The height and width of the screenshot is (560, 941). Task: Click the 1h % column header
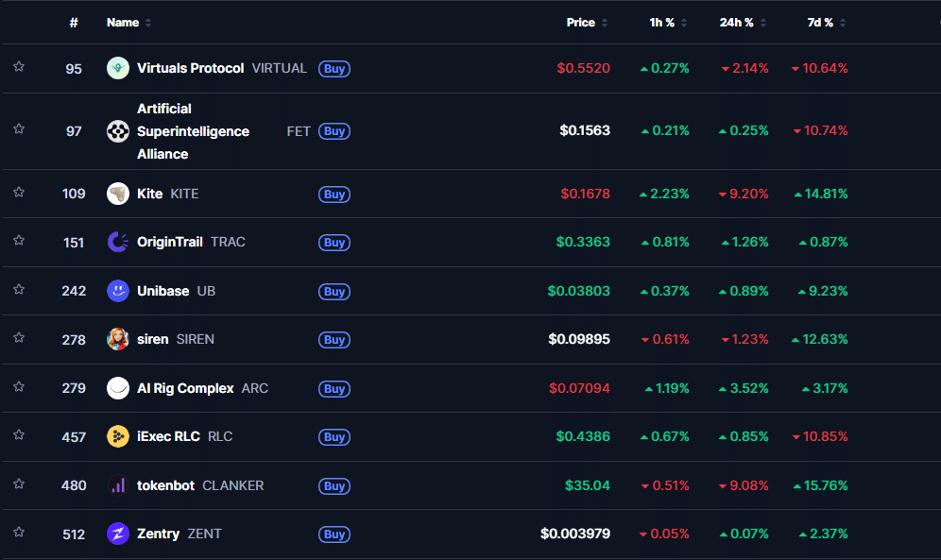coord(657,23)
